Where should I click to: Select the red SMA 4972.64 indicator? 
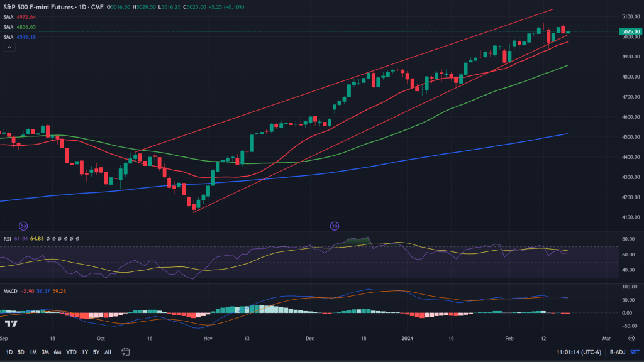tap(9, 17)
